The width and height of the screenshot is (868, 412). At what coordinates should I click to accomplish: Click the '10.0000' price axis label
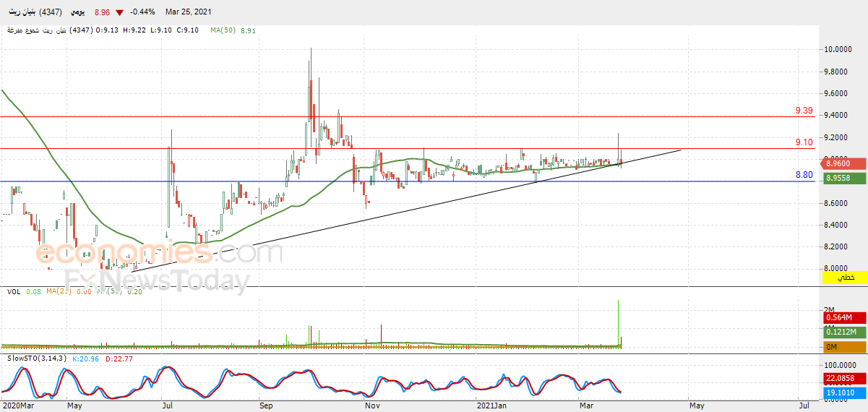coord(839,49)
